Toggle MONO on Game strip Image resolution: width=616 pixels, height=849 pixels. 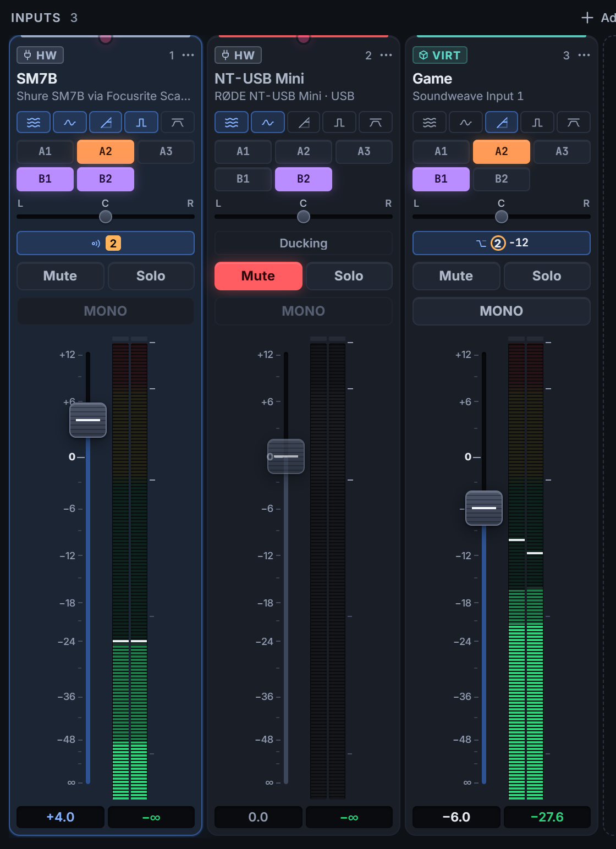tap(502, 311)
